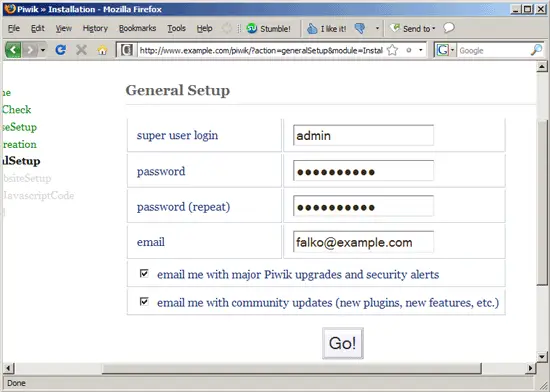Open the View menu
550x392 pixels.
[x=63, y=28]
